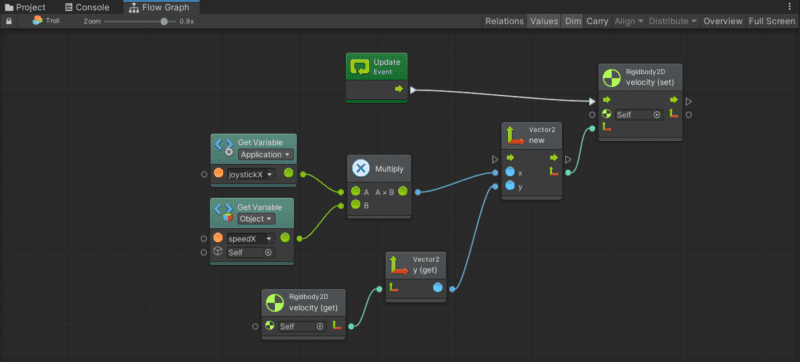This screenshot has width=800, height=362.
Task: Click the Vector2 y (get) axes icon
Action: (399, 265)
